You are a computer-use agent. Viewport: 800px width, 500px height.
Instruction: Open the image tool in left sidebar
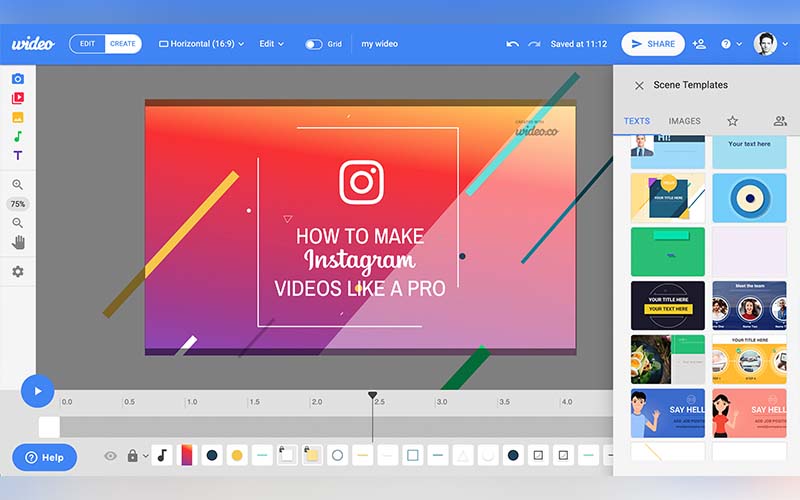[x=18, y=117]
